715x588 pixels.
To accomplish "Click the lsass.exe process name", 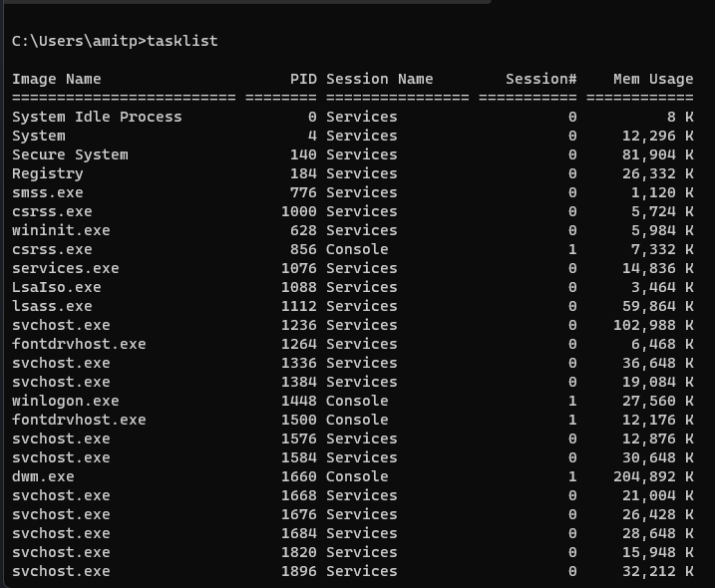I will 52,306.
